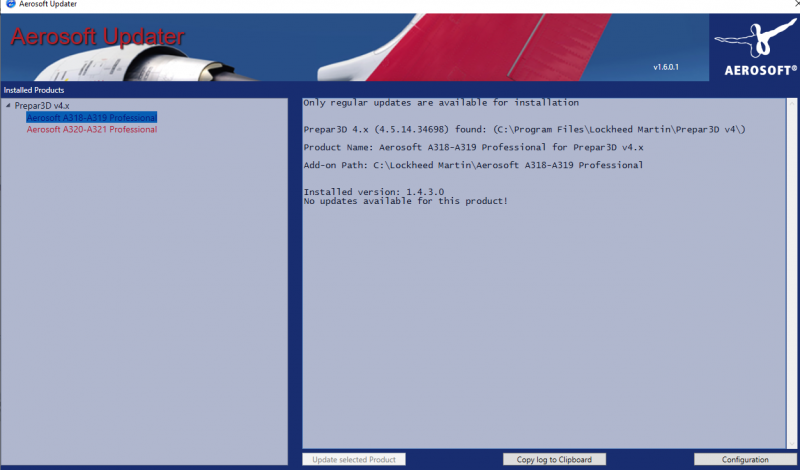Click the Aerosoft logo in the banner
This screenshot has width=800, height=470.
tap(755, 47)
